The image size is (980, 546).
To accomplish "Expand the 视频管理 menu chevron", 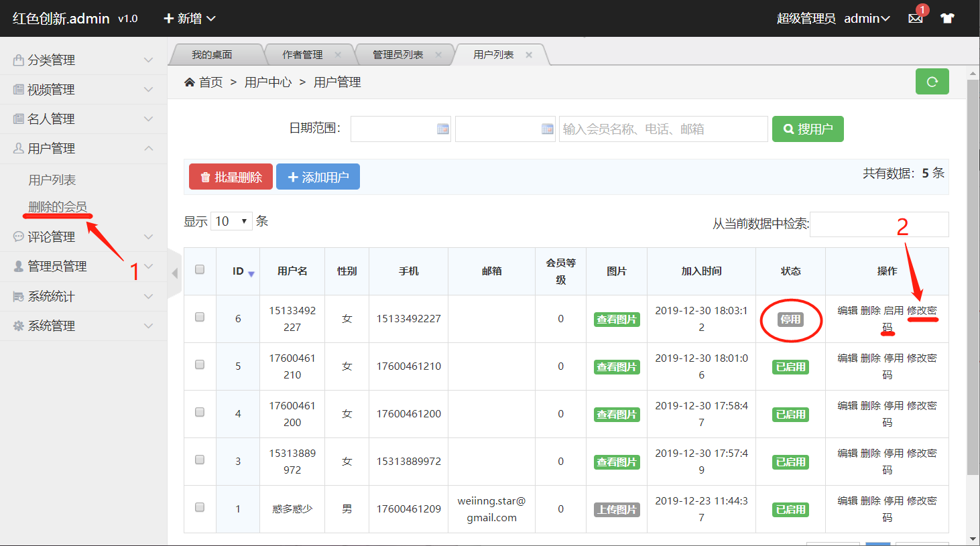I will point(149,90).
